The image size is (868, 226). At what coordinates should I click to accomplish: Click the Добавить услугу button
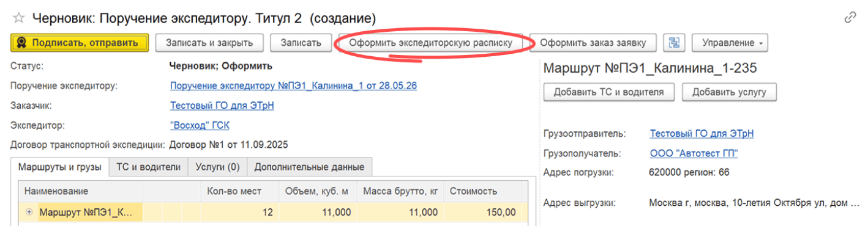[x=729, y=92]
